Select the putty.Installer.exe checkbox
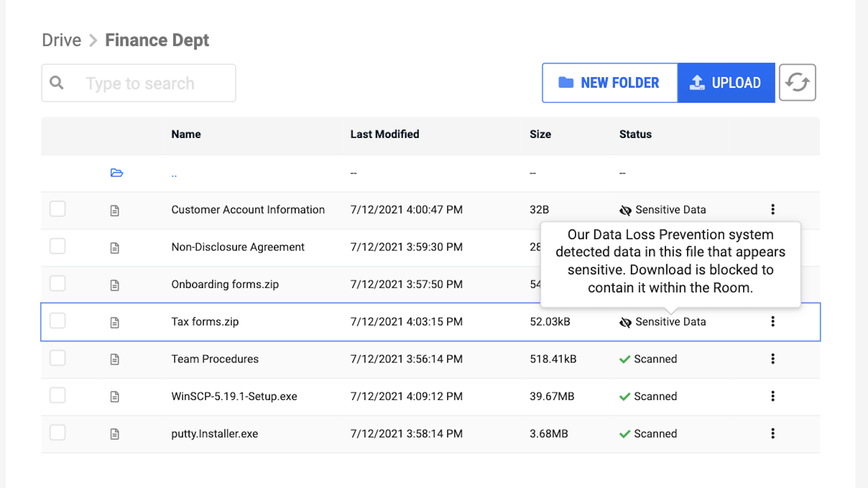 tap(57, 433)
